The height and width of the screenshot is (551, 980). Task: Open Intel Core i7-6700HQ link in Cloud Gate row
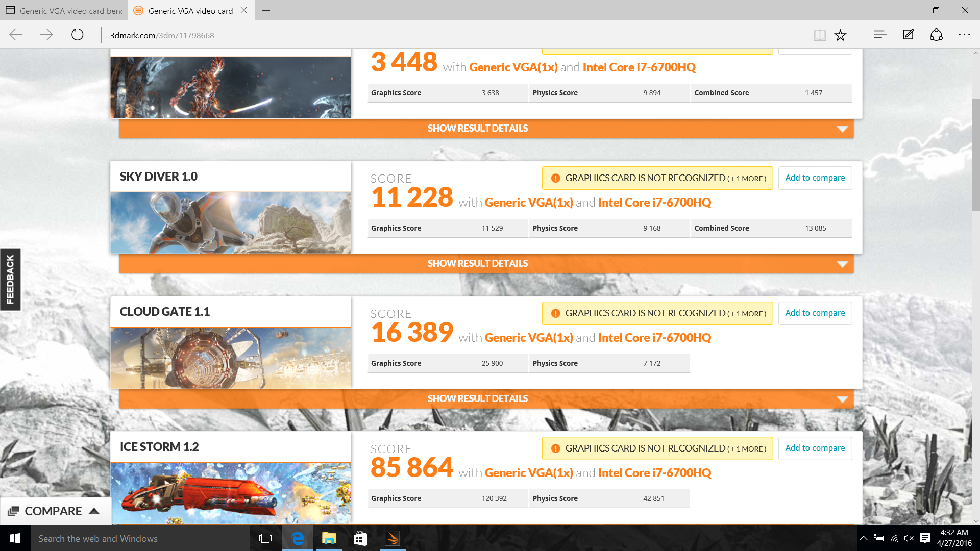pyautogui.click(x=654, y=338)
